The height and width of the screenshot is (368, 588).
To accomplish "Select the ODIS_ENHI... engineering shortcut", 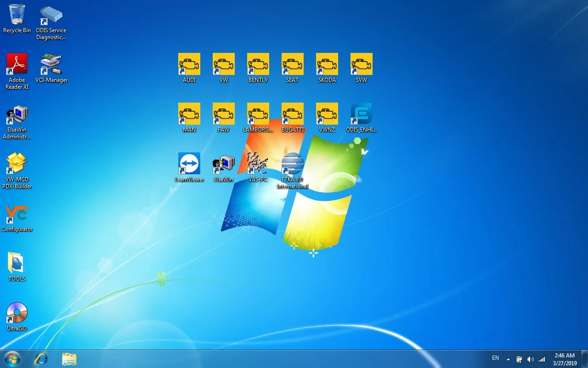I will pyautogui.click(x=362, y=118).
